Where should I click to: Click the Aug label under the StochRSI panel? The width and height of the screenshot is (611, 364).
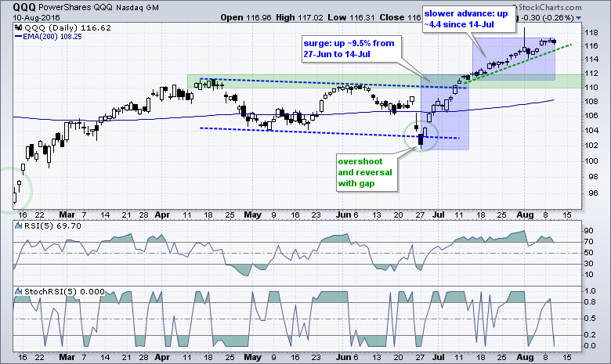coord(525,357)
